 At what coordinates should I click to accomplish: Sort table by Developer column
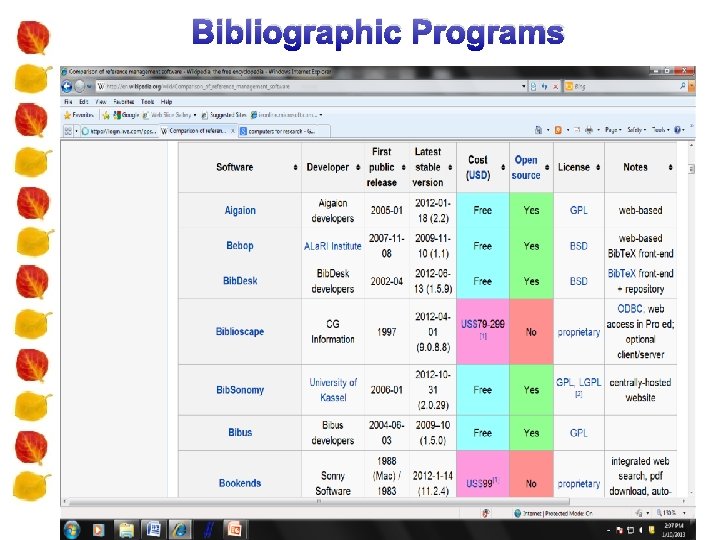(x=358, y=168)
